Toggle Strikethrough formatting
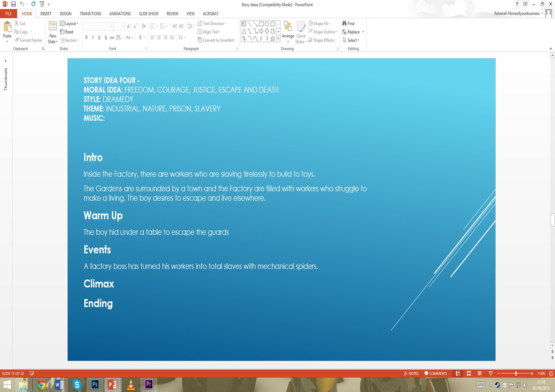 pyautogui.click(x=112, y=37)
